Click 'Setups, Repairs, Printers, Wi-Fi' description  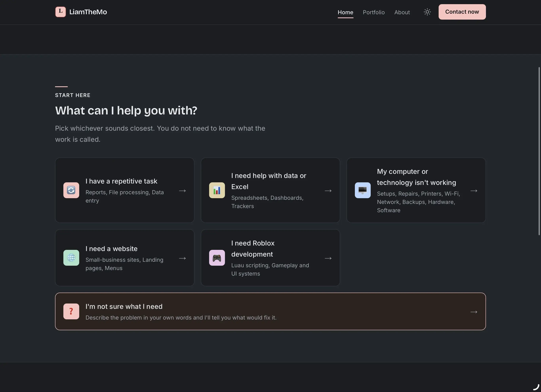pos(419,202)
